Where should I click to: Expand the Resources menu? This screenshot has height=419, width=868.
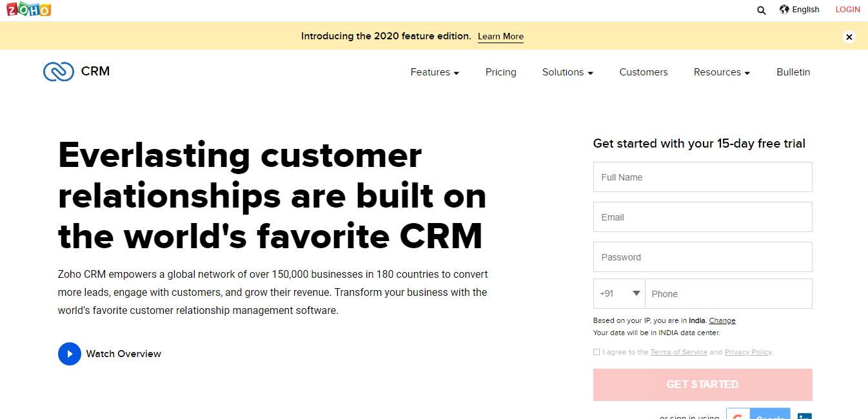(x=722, y=72)
